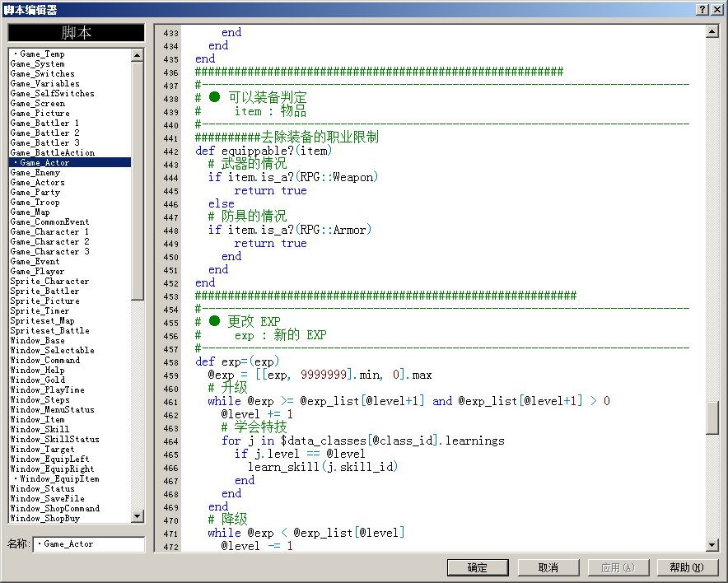
Task: Click script list scroll up arrow
Action: click(137, 55)
